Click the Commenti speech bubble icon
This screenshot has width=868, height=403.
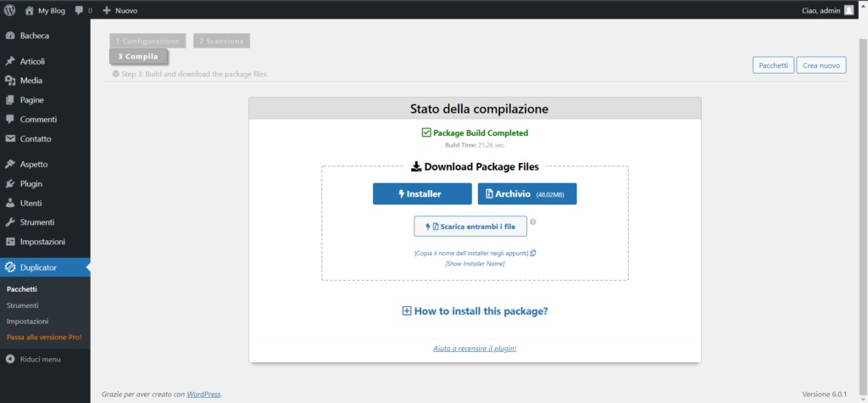click(x=10, y=120)
